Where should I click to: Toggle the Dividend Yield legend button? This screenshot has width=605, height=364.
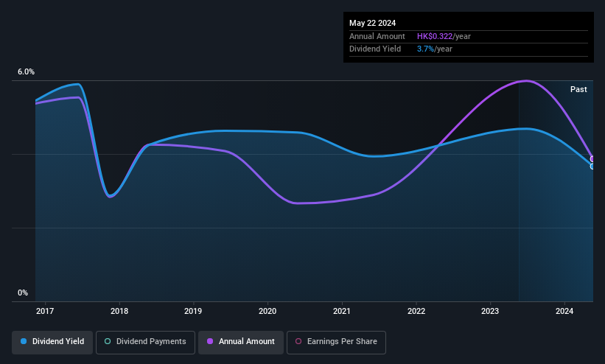(52, 342)
